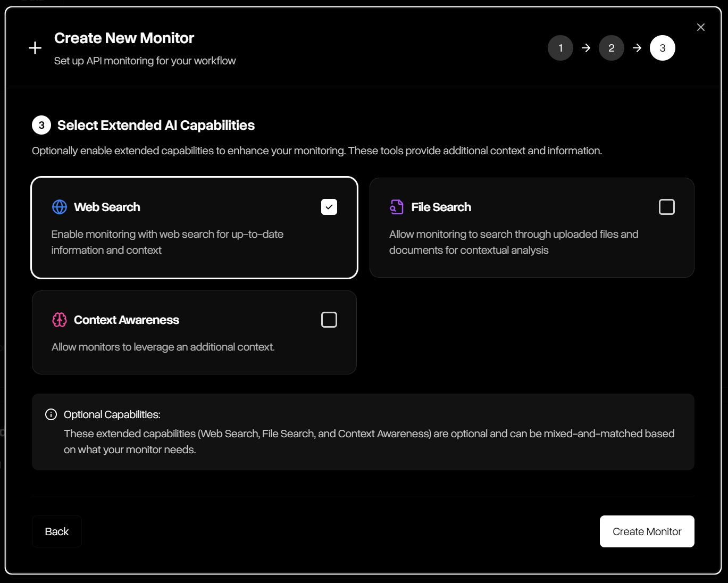This screenshot has height=583, width=728.
Task: Click the highlighted step 3 circle
Action: (x=662, y=47)
